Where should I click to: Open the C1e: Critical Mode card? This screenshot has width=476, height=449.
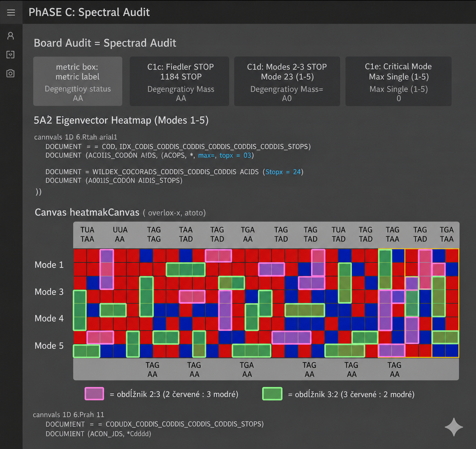tap(398, 81)
